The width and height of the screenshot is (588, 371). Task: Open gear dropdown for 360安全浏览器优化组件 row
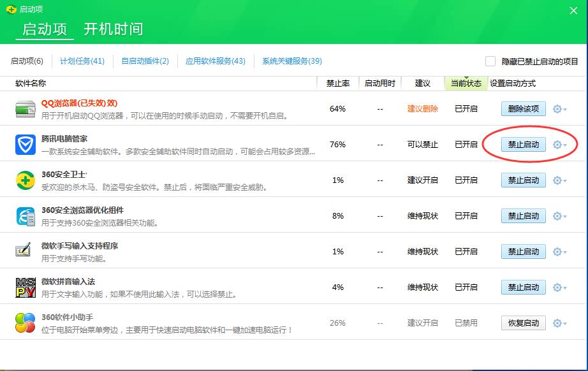[559, 216]
